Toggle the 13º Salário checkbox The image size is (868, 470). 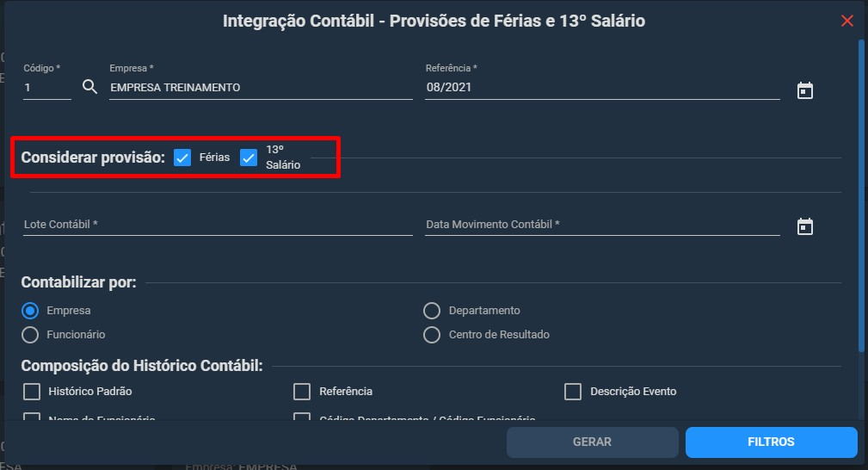249,158
